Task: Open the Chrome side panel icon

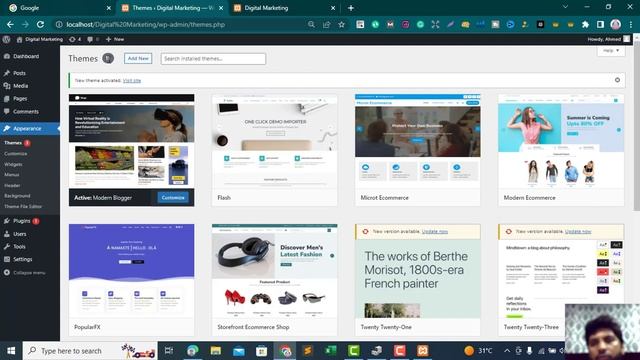Action: pyautogui.click(x=600, y=24)
